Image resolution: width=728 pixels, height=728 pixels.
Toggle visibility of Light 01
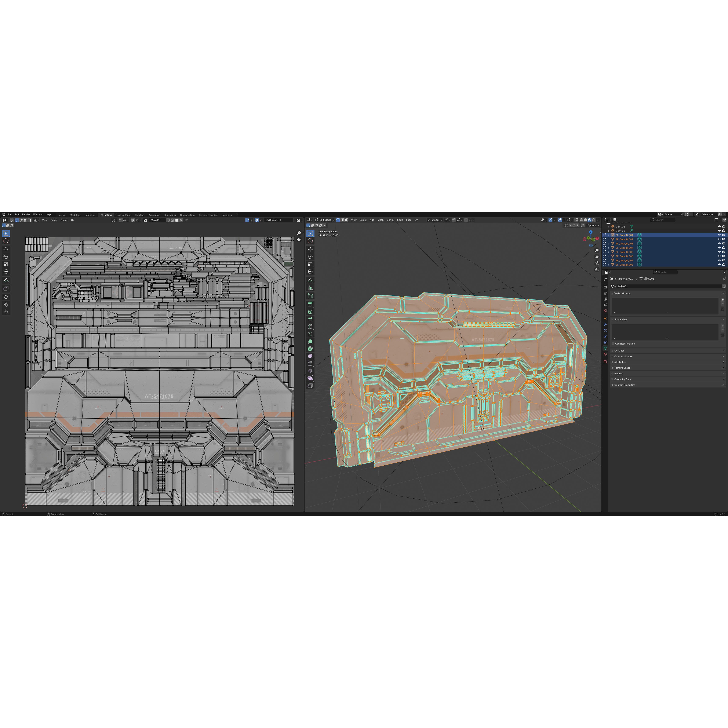coord(719,230)
